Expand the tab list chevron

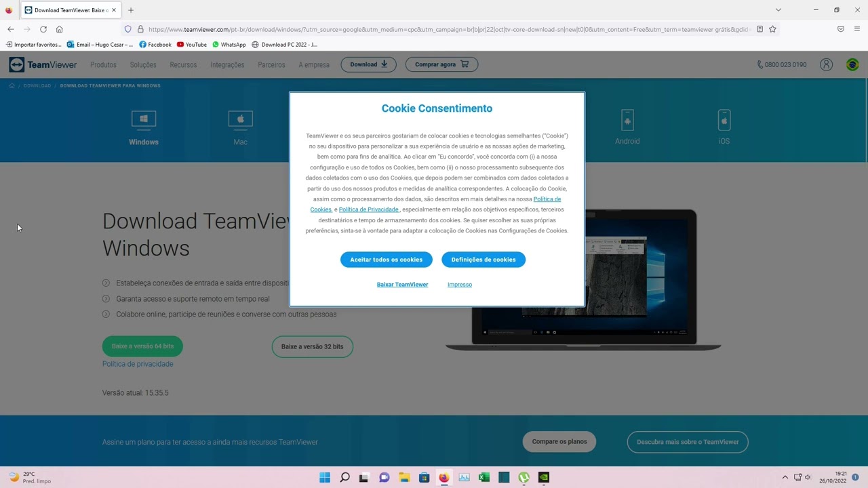(778, 10)
